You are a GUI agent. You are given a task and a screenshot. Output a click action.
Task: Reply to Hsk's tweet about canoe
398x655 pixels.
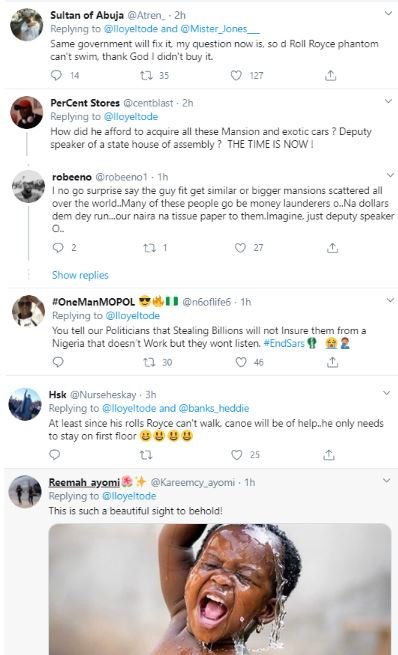pos(55,454)
